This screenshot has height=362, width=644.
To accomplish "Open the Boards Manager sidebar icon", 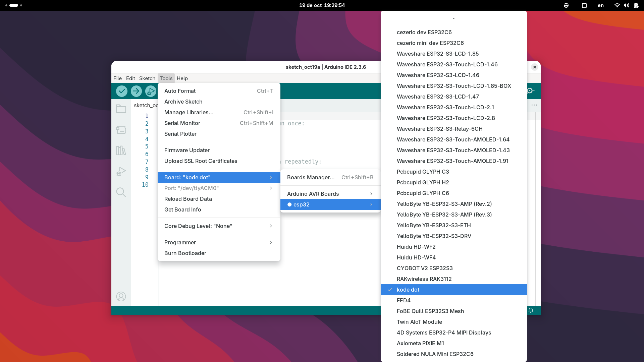I will pos(121,130).
